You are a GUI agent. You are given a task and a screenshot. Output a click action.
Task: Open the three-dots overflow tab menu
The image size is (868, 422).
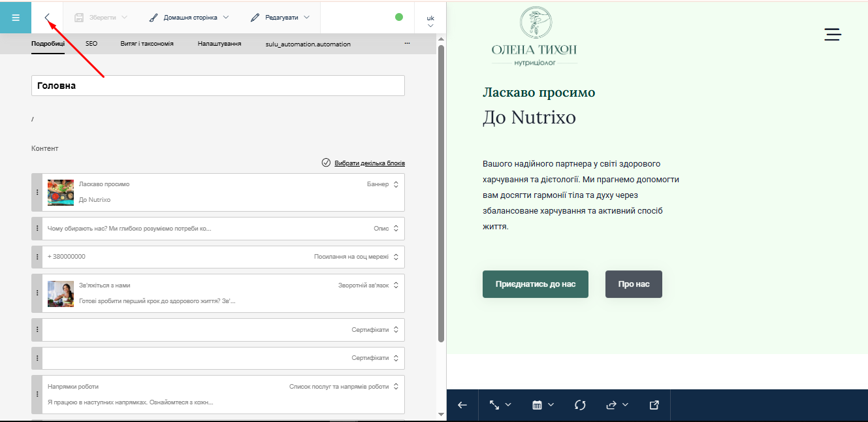pos(407,44)
